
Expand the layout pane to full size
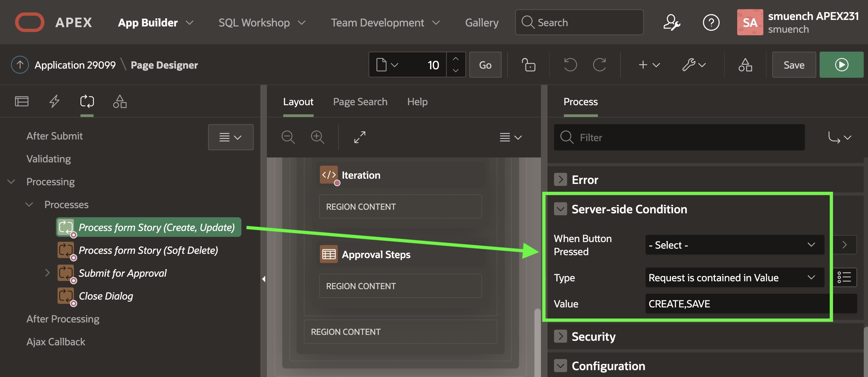[359, 137]
